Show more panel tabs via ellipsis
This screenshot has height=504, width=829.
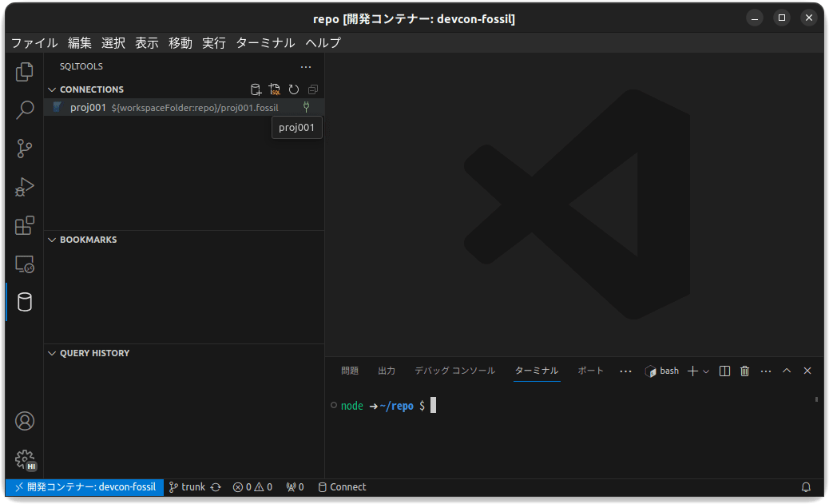coord(625,371)
